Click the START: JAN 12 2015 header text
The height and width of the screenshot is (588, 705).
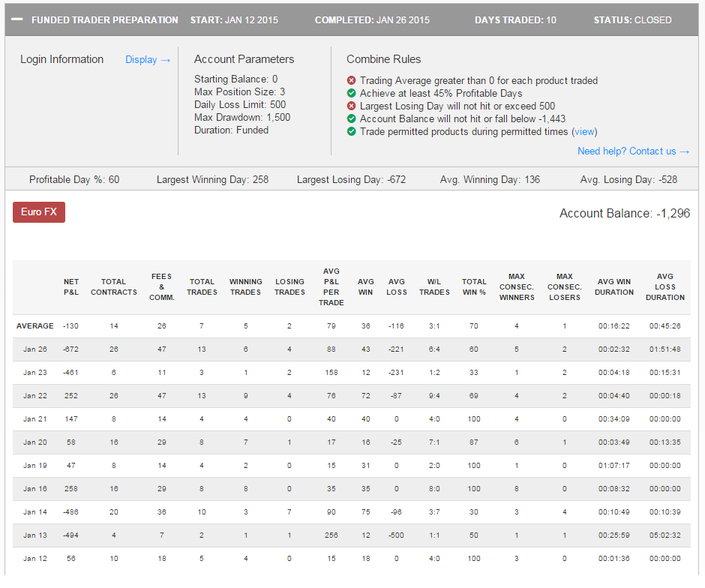[234, 19]
